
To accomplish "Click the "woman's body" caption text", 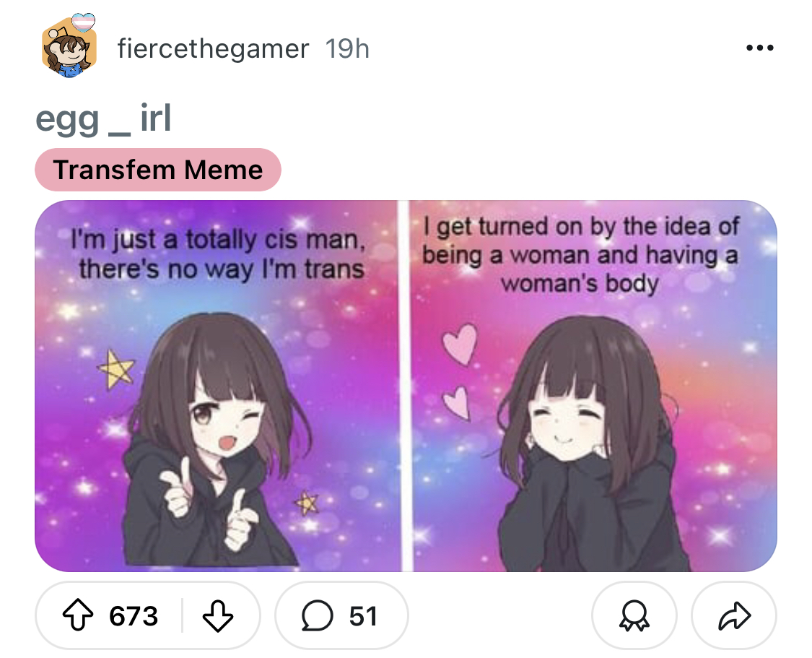I will tap(580, 283).
